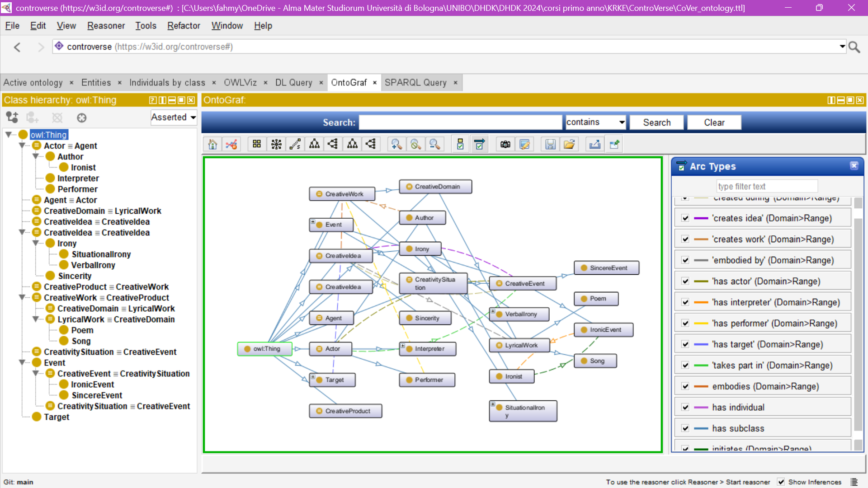Click the open graph folder icon
868x488 pixels.
[x=569, y=144]
